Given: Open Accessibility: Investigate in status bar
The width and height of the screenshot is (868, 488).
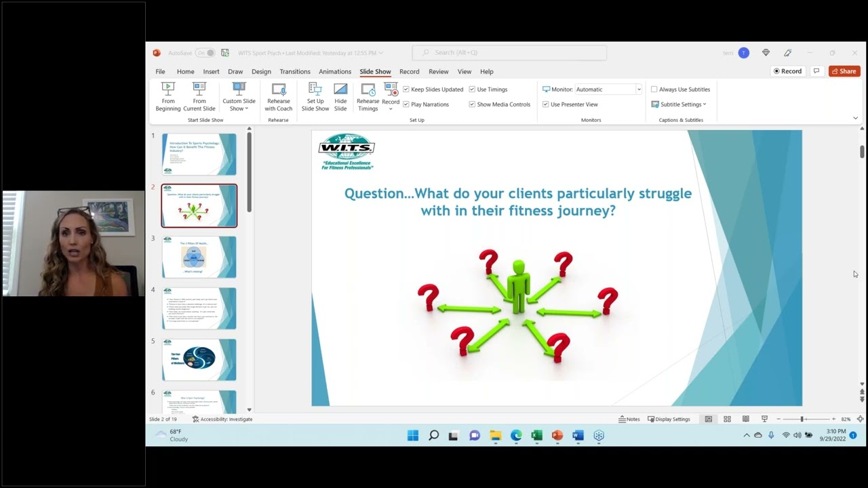Looking at the screenshot, I should 222,419.
